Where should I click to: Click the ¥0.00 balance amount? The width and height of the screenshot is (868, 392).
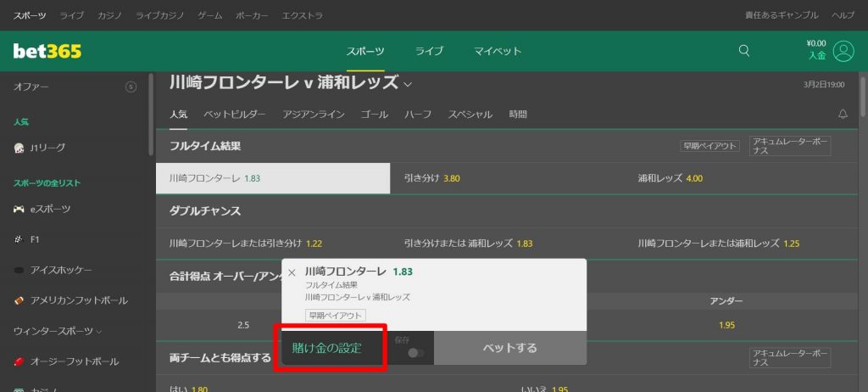pyautogui.click(x=816, y=43)
